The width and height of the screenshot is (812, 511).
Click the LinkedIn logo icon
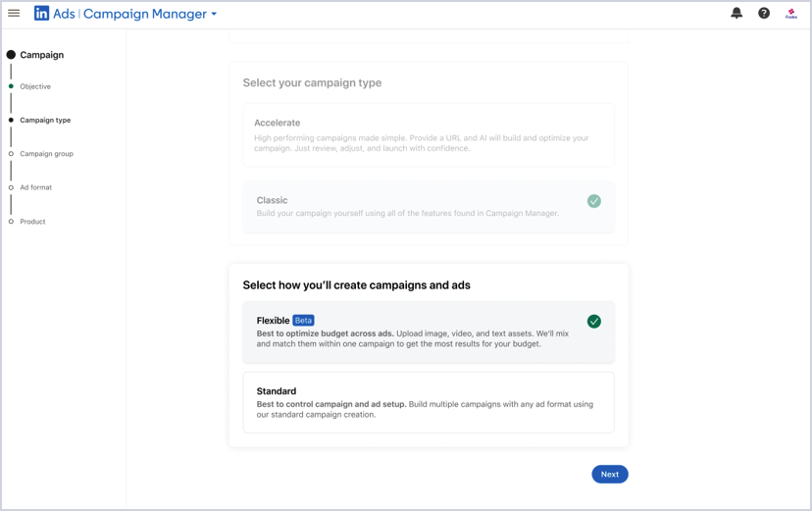tap(41, 14)
